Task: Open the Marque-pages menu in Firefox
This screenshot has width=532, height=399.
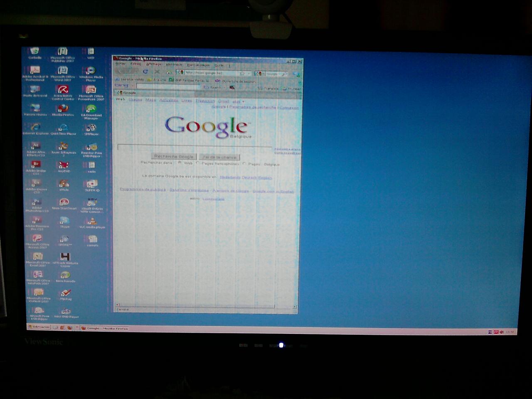Action: pyautogui.click(x=198, y=65)
